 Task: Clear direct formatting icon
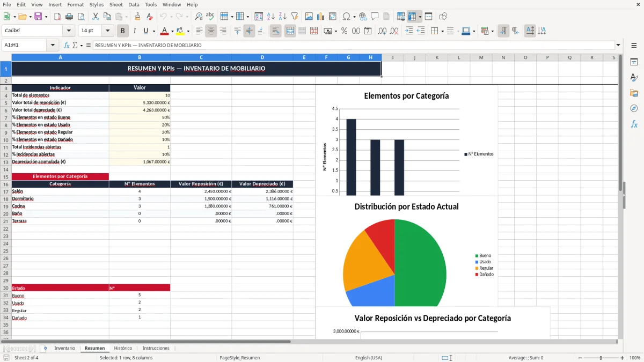click(149, 17)
